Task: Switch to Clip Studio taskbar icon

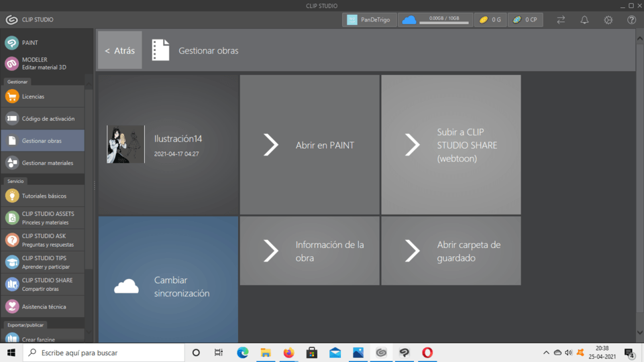Action: click(x=381, y=353)
